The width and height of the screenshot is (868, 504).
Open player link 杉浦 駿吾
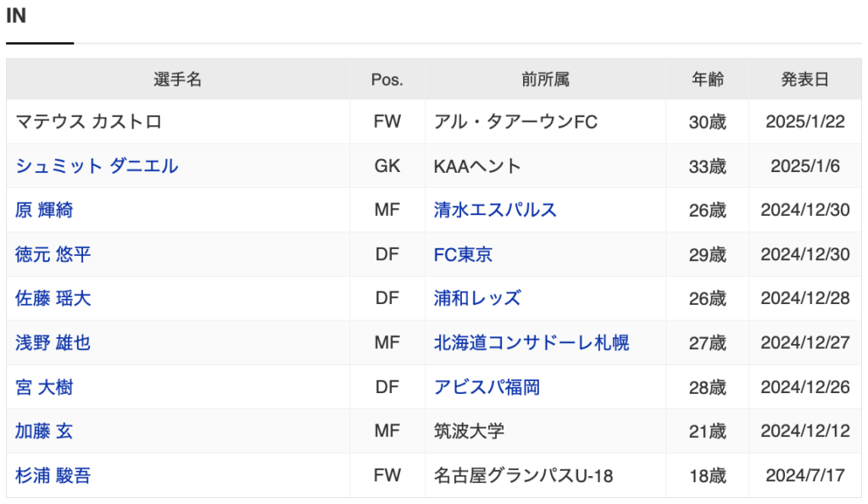[53, 476]
